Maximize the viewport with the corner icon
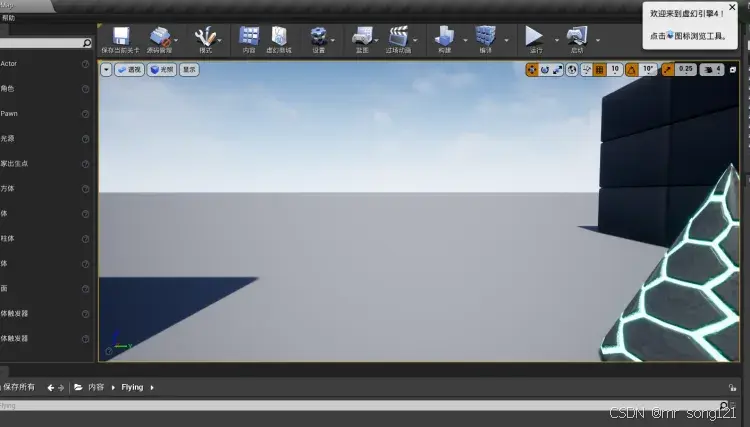The height and width of the screenshot is (427, 750). (732, 70)
